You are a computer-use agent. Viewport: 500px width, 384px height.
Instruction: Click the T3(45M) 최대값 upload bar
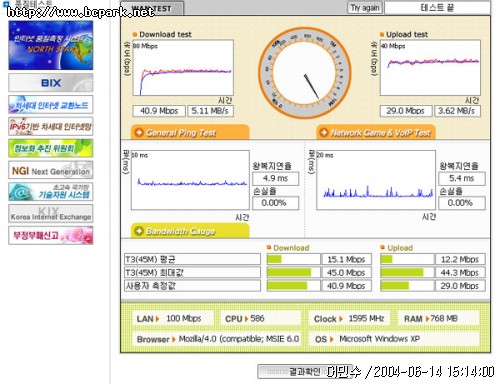(x=407, y=272)
